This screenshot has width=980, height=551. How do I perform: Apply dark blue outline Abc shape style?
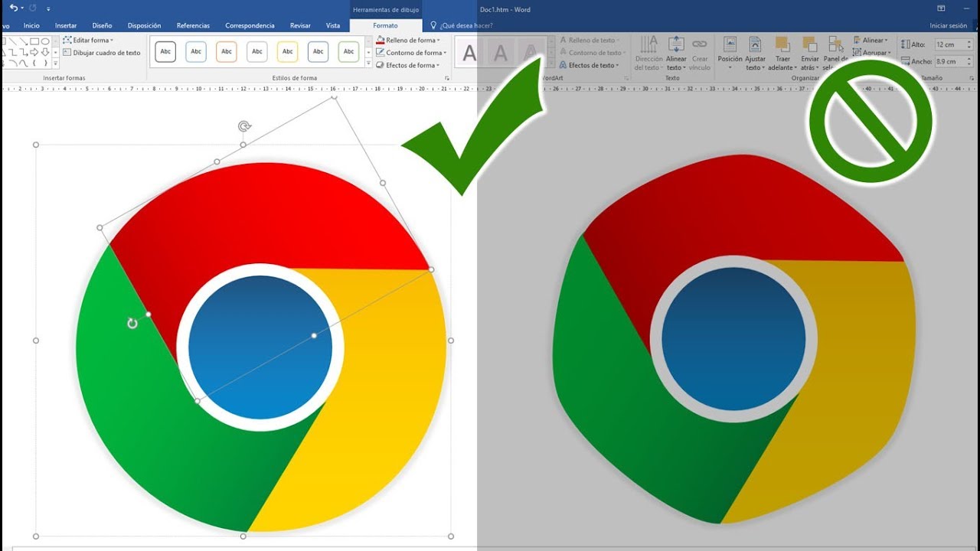point(318,51)
